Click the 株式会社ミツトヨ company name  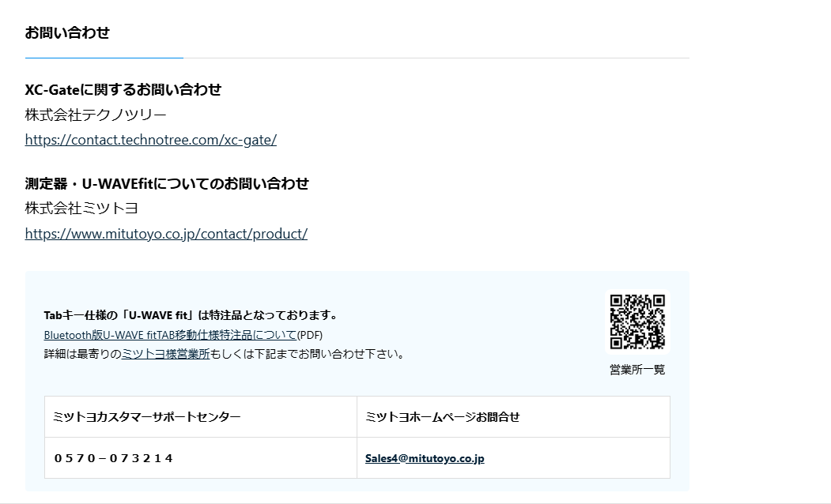[x=81, y=209]
